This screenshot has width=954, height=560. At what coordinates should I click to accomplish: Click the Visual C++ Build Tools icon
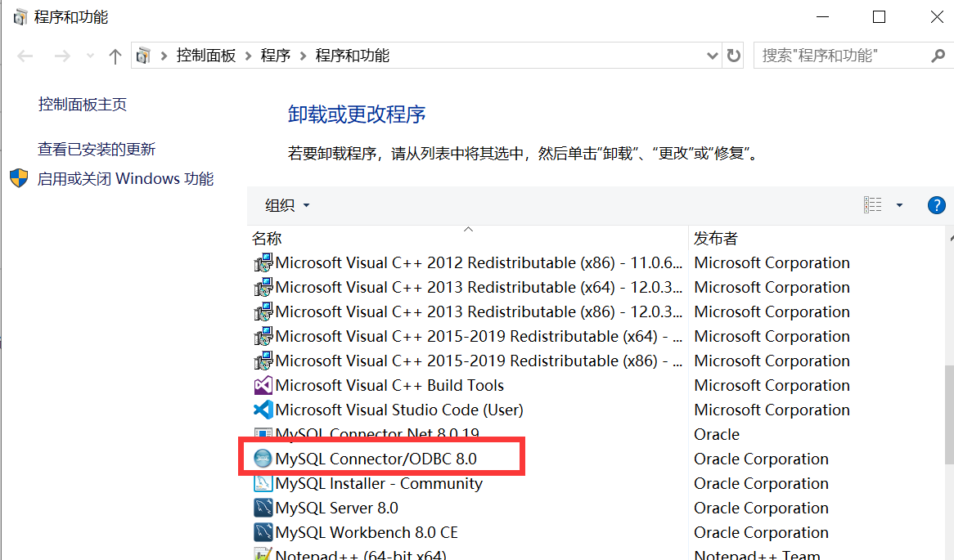(x=263, y=386)
